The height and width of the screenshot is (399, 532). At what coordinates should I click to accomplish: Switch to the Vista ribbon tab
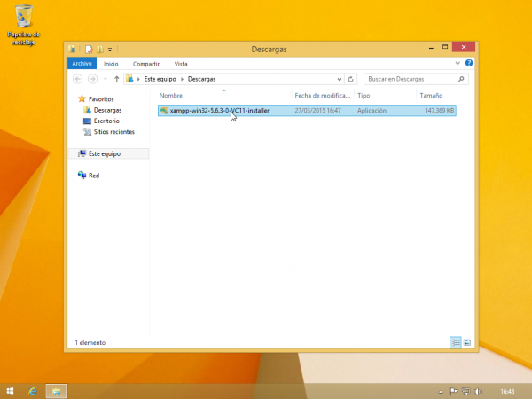click(181, 64)
